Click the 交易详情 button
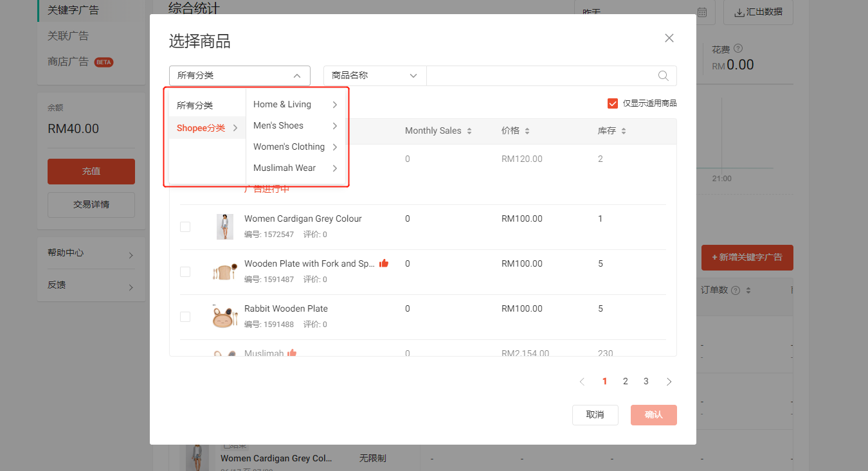Image resolution: width=868 pixels, height=471 pixels. pos(91,205)
